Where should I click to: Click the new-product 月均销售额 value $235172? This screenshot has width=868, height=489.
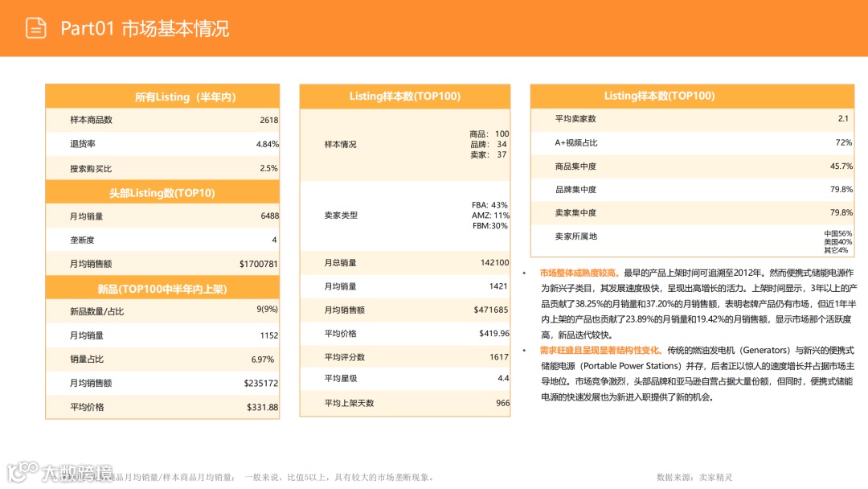click(261, 383)
